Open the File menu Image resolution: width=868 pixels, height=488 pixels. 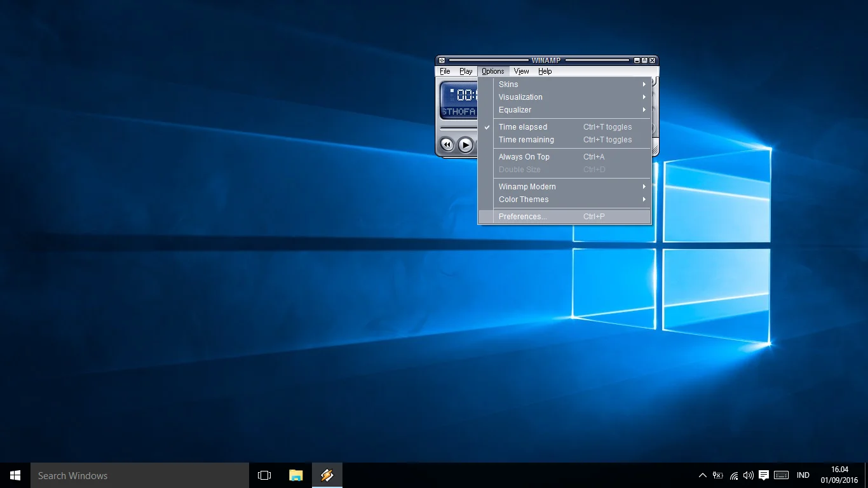click(445, 71)
